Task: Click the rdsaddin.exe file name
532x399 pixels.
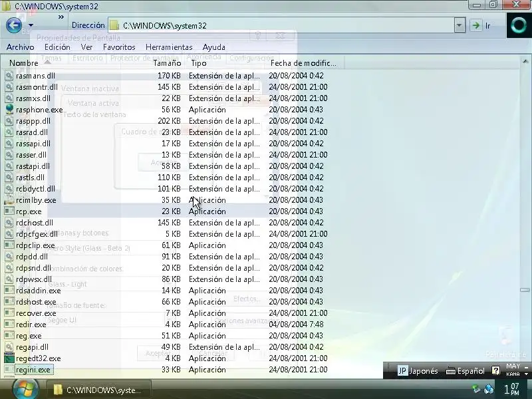Action: [x=39, y=291]
